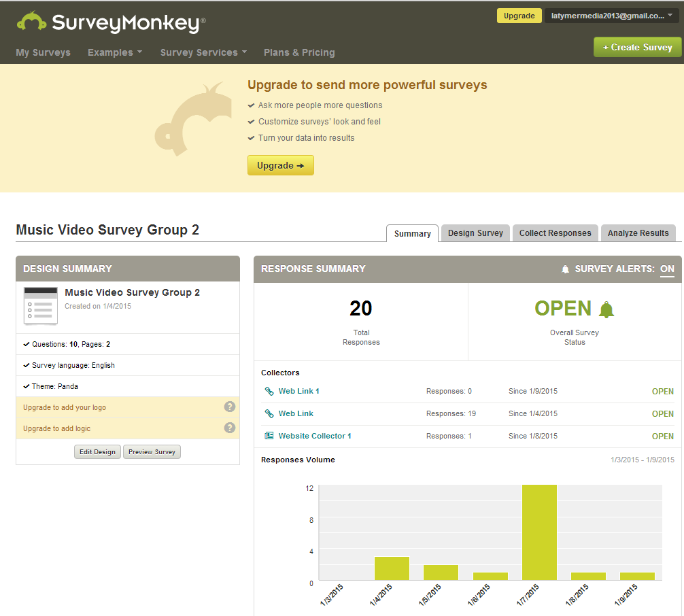The height and width of the screenshot is (616, 684).
Task: Switch to the Design Survey tab
Action: 475,233
